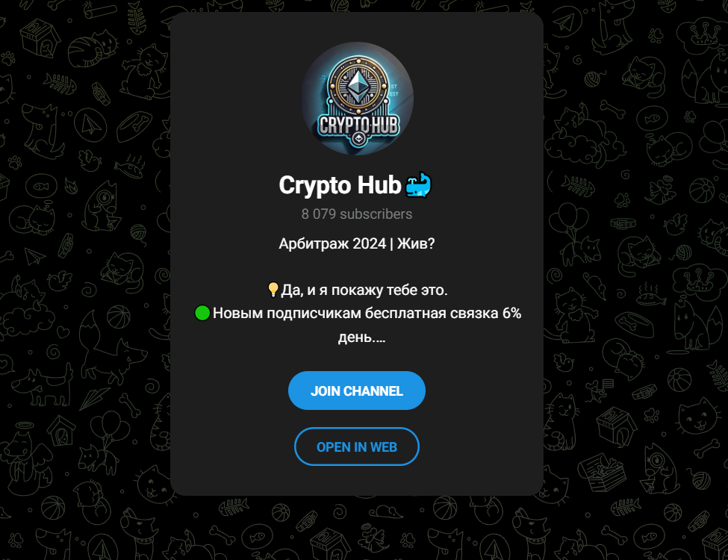Image resolution: width=728 pixels, height=560 pixels.
Task: Open the channel via OPEN IN WEB
Action: [357, 447]
